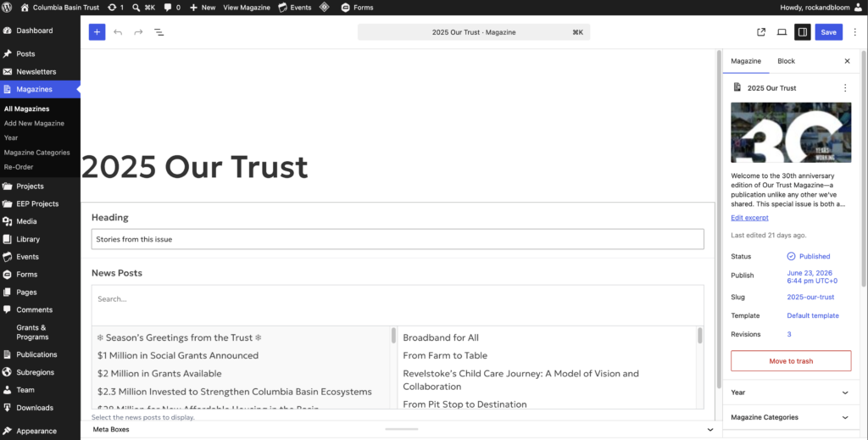
Task: Open the Columbia Basin Trust site home icon
Action: [25, 8]
